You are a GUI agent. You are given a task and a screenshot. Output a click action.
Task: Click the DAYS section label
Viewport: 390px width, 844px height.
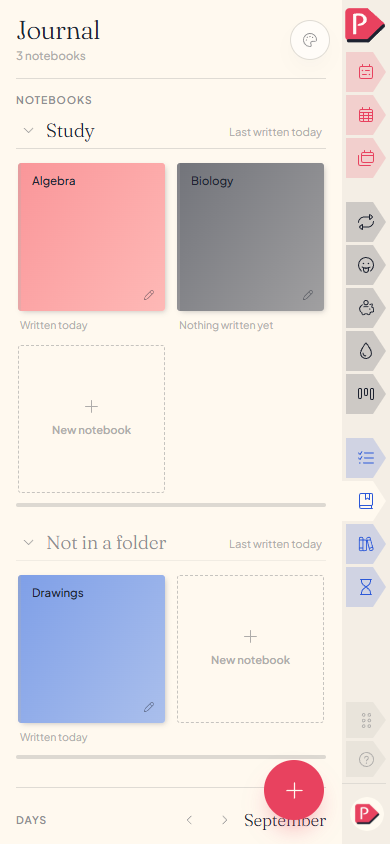click(x=31, y=820)
